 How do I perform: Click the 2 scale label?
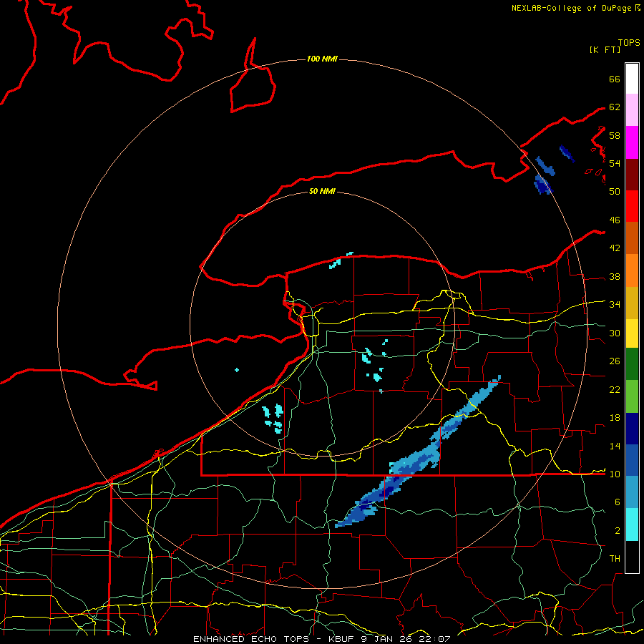pos(618,531)
